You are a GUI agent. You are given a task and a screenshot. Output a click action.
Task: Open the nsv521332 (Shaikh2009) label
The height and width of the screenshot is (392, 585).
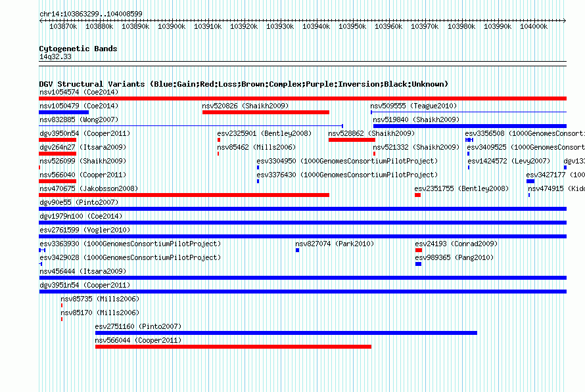click(416, 147)
